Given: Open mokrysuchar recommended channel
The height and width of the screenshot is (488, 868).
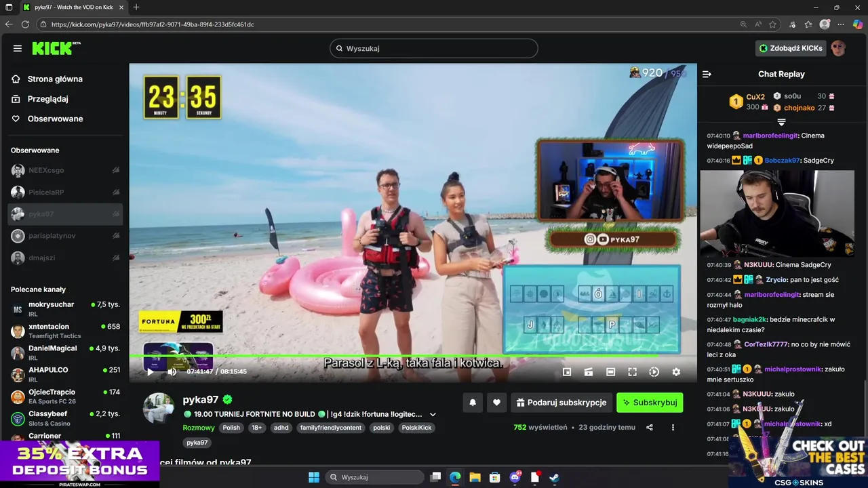Looking at the screenshot, I should tap(65, 309).
